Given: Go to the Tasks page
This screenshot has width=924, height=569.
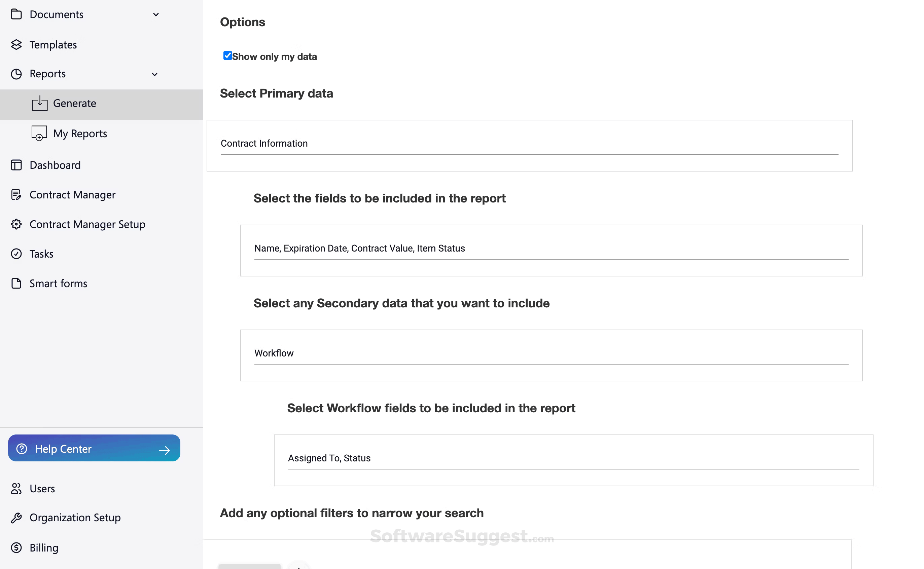Looking at the screenshot, I should coord(41,254).
